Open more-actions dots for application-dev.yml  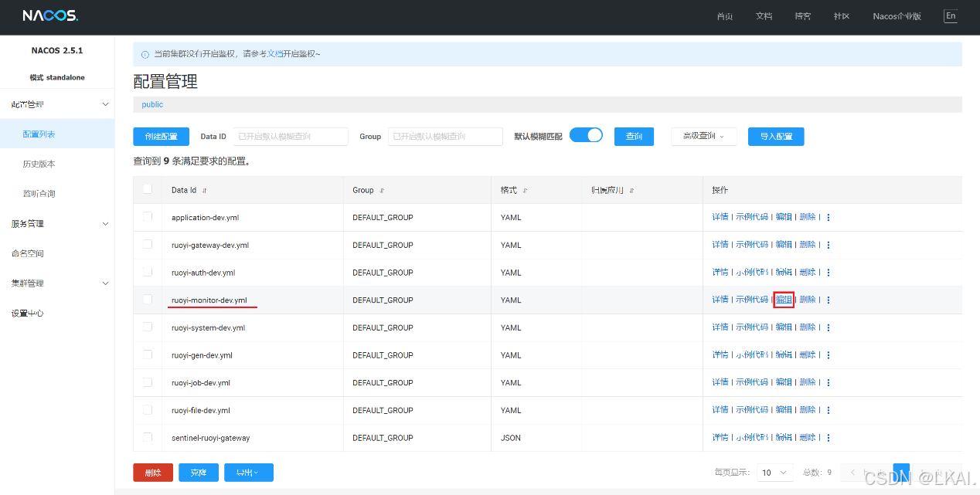(x=829, y=218)
